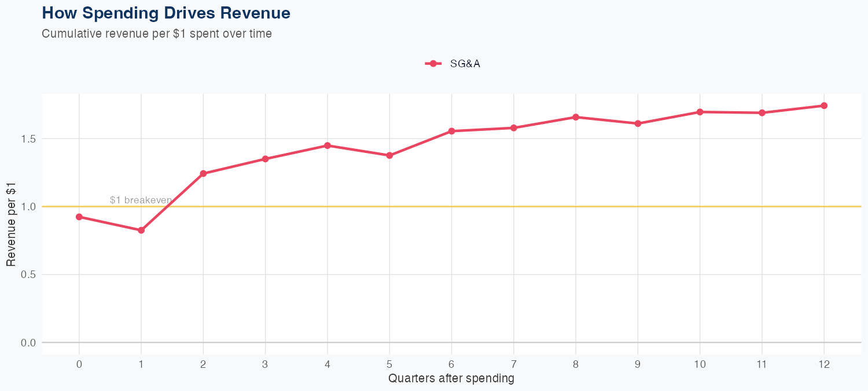This screenshot has height=391, width=868.
Task: Click the chart title 'How Spending Drives Revenue'
Action: pyautogui.click(x=166, y=13)
